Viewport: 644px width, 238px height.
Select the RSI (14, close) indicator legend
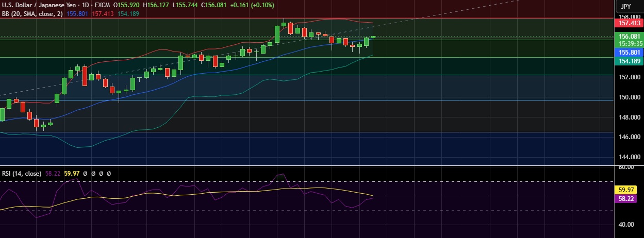tap(22, 174)
